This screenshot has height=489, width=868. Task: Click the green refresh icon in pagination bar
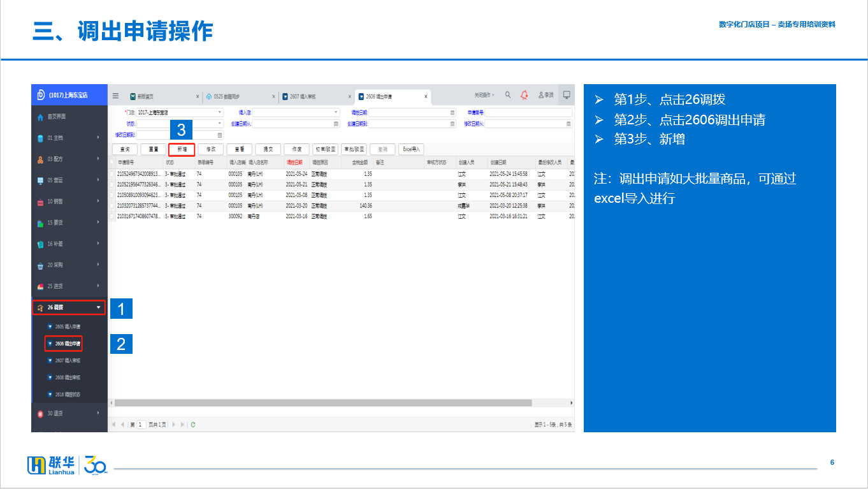[193, 425]
